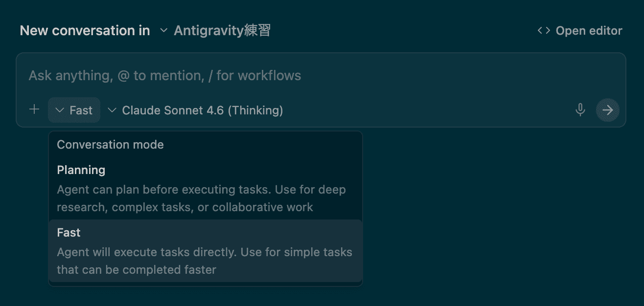Click the chevron icon before Antigravity練習
Screen dimensions: 644x306
163,31
